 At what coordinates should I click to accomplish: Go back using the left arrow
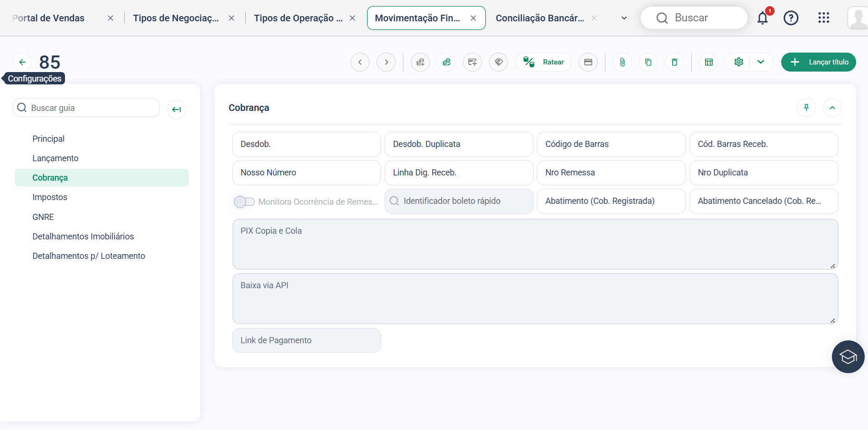coord(22,62)
